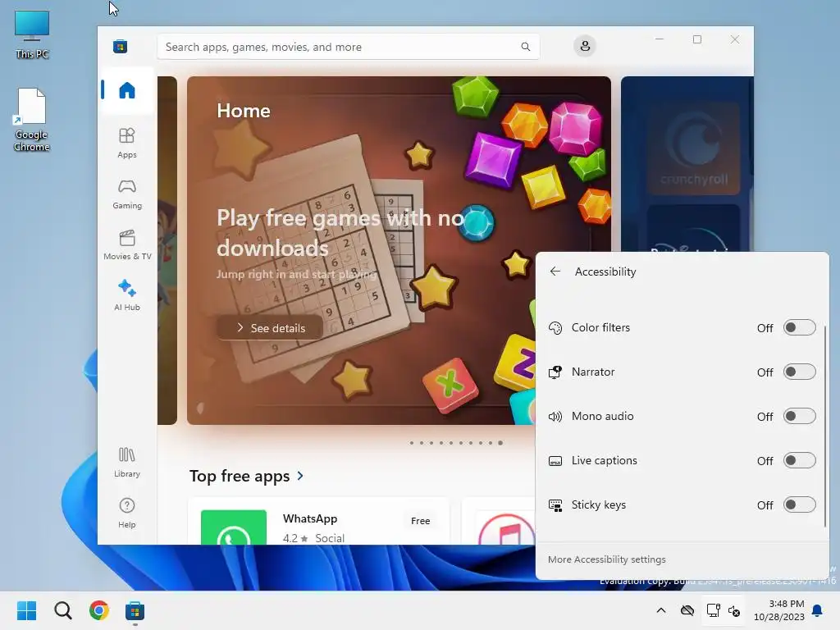Image resolution: width=840 pixels, height=630 pixels.
Task: Turn on Sticky keys toggle
Action: tap(799, 504)
